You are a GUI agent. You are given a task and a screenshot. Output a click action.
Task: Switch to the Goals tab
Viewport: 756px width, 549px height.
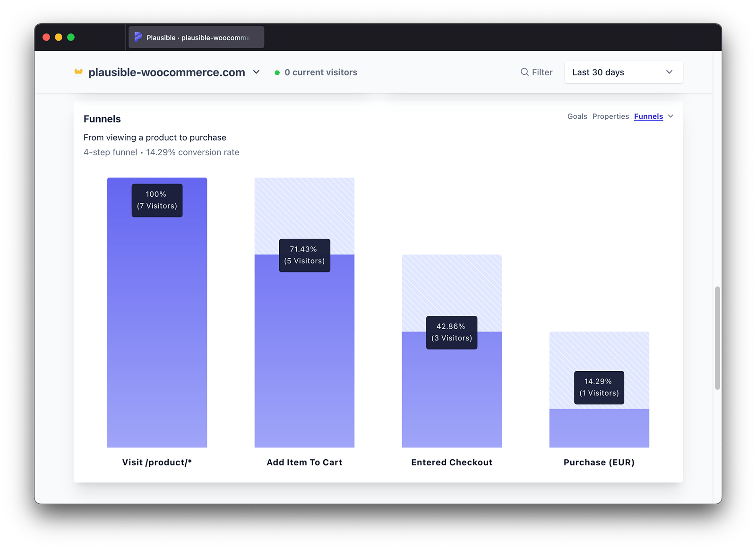[x=577, y=116]
